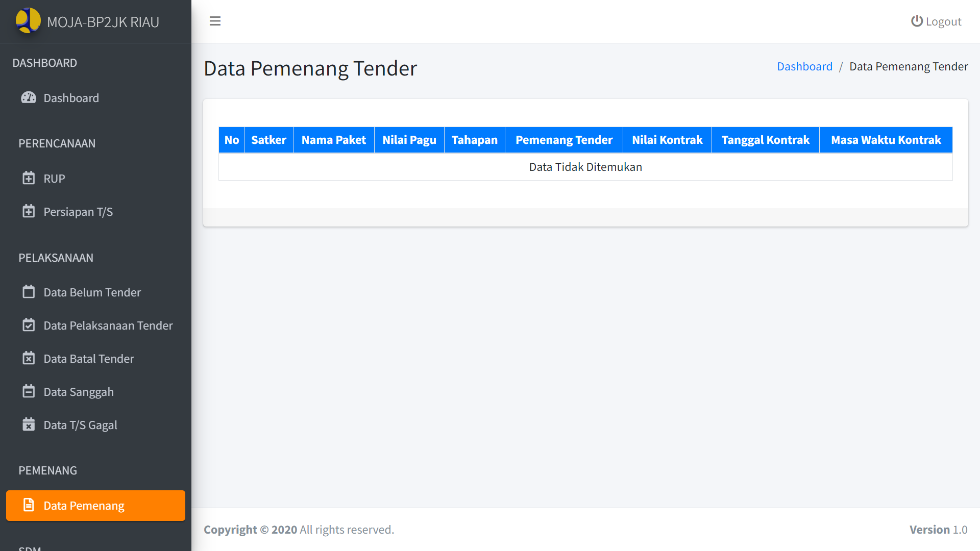Click the Dashboard speedometer icon
The image size is (980, 551).
pyautogui.click(x=29, y=97)
